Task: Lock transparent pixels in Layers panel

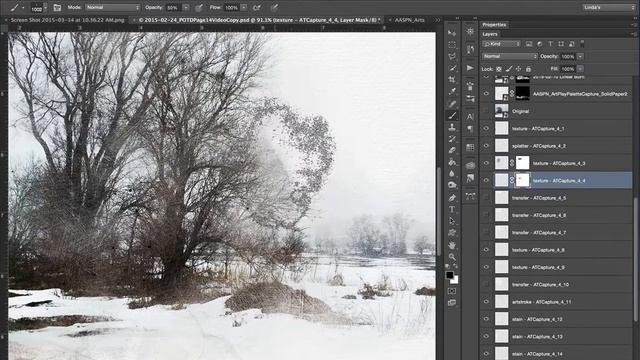Action: tap(499, 69)
